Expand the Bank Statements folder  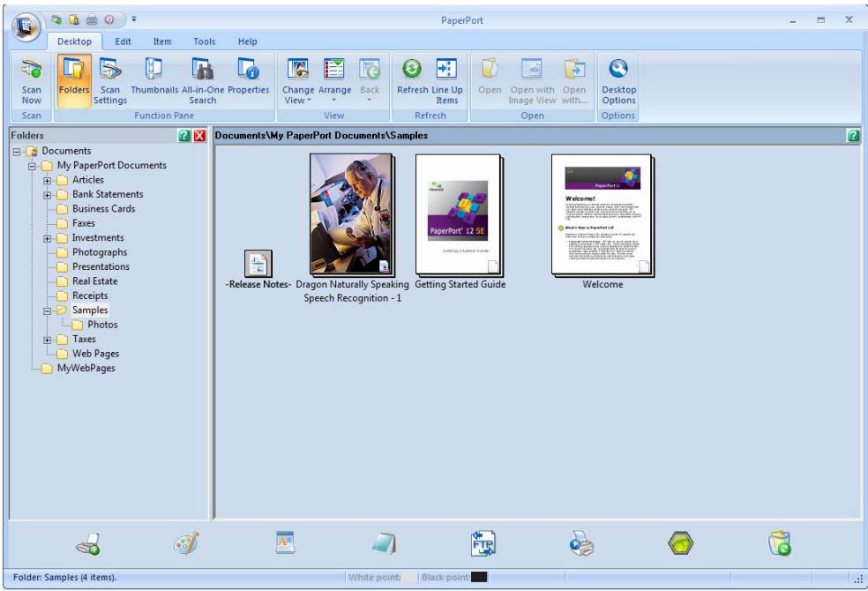click(x=47, y=195)
